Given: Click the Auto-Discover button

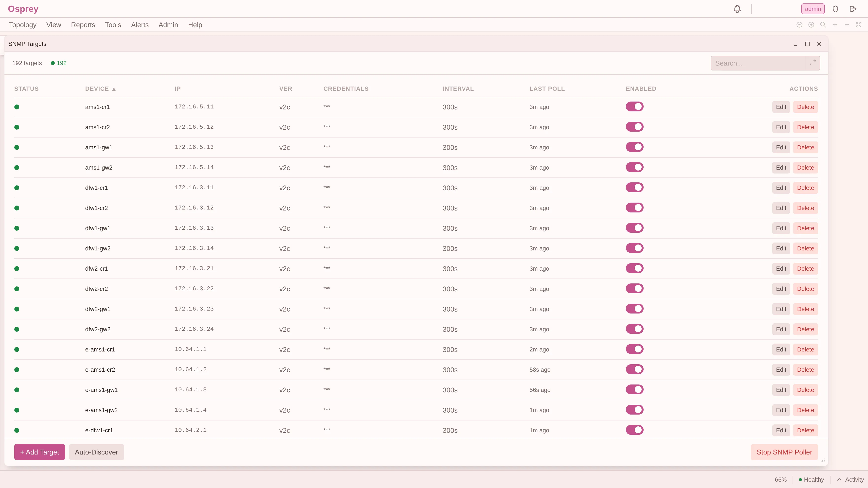Looking at the screenshot, I should tap(96, 452).
